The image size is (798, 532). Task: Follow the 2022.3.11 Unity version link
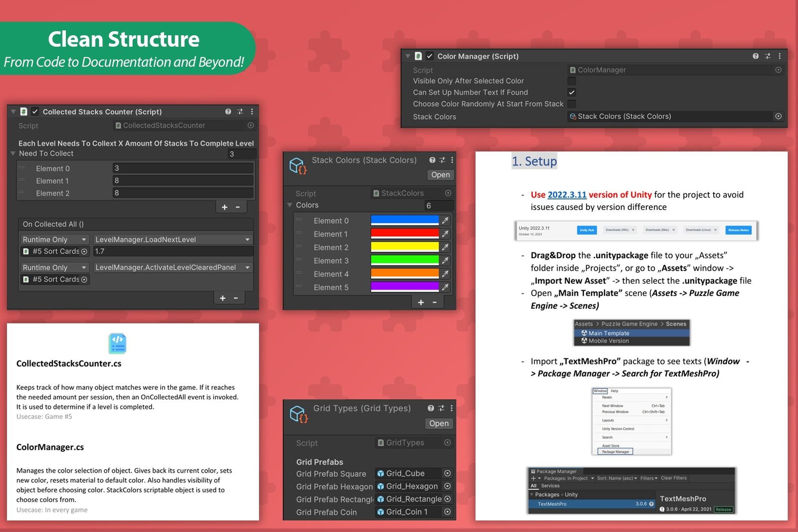pyautogui.click(x=567, y=195)
